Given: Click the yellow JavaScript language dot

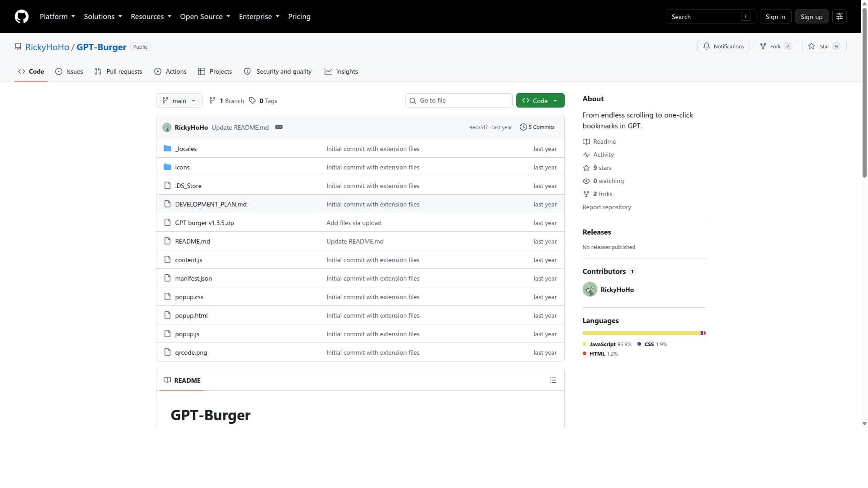Looking at the screenshot, I should (x=585, y=344).
